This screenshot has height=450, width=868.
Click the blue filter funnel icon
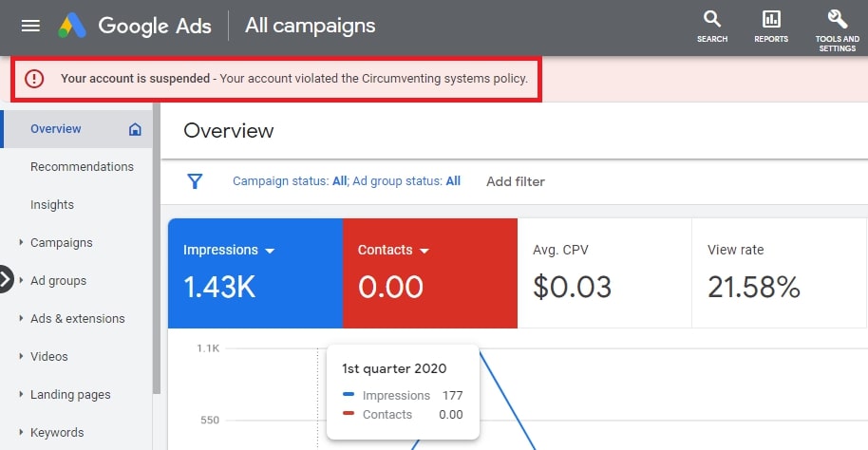tap(195, 181)
